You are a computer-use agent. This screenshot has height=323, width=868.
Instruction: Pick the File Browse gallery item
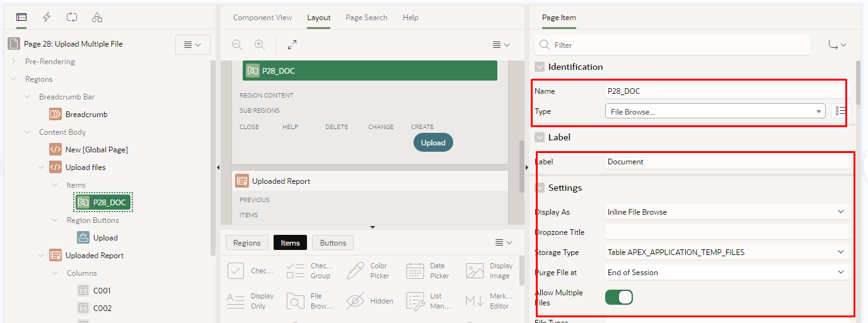point(310,301)
